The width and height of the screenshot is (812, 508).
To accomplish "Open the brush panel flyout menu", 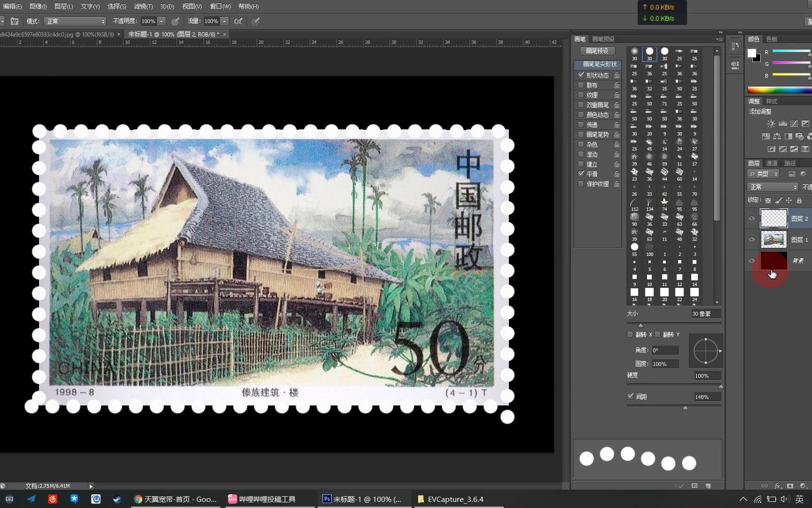I will (719, 39).
